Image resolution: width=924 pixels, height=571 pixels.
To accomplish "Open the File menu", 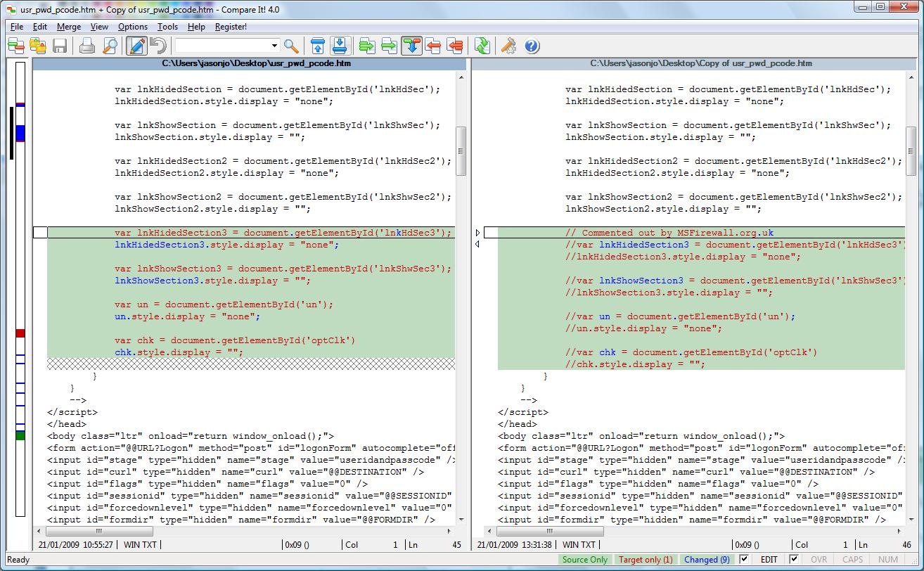I will 17,27.
